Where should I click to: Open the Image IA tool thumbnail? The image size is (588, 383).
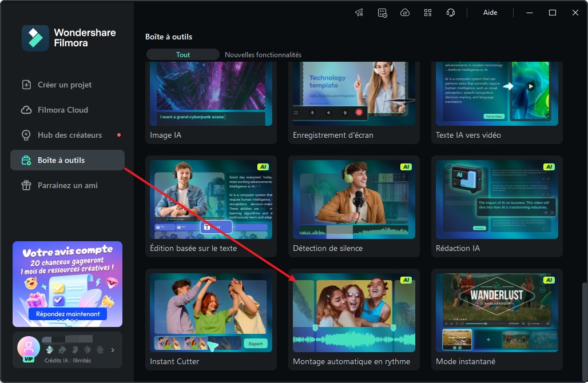211,94
